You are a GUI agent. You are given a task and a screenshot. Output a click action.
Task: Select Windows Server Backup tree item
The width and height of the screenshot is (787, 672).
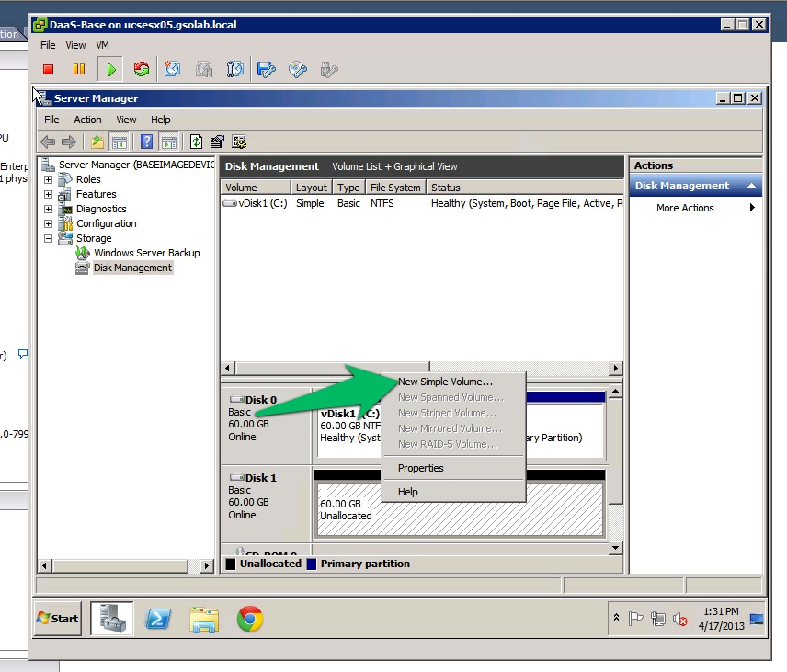tap(146, 253)
